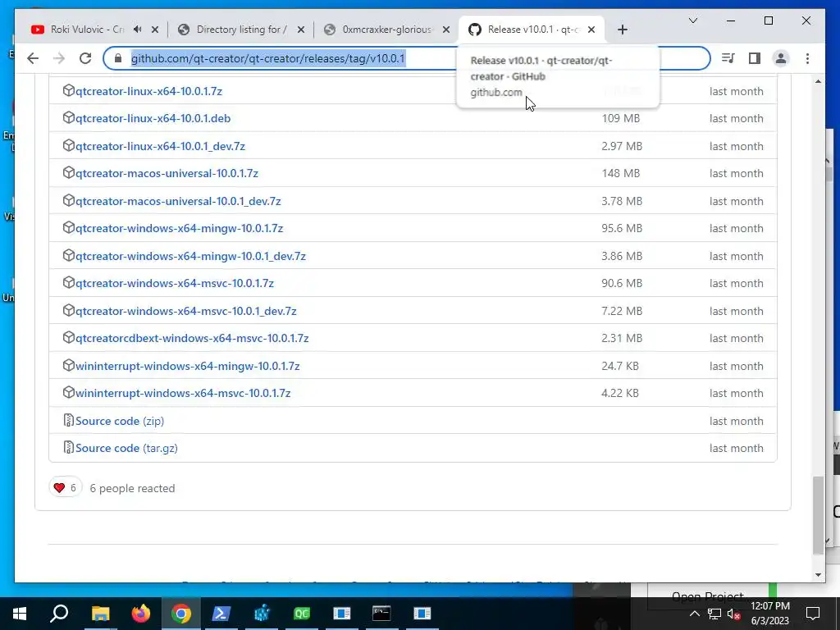840x630 pixels.
Task: Click the zip file icon beside Source code (zip)
Action: [x=69, y=421]
